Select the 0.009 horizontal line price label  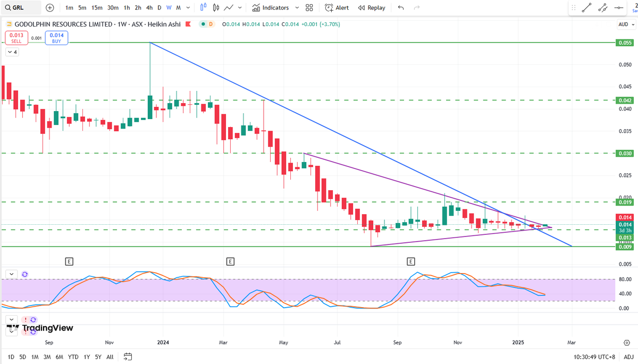tap(624, 247)
